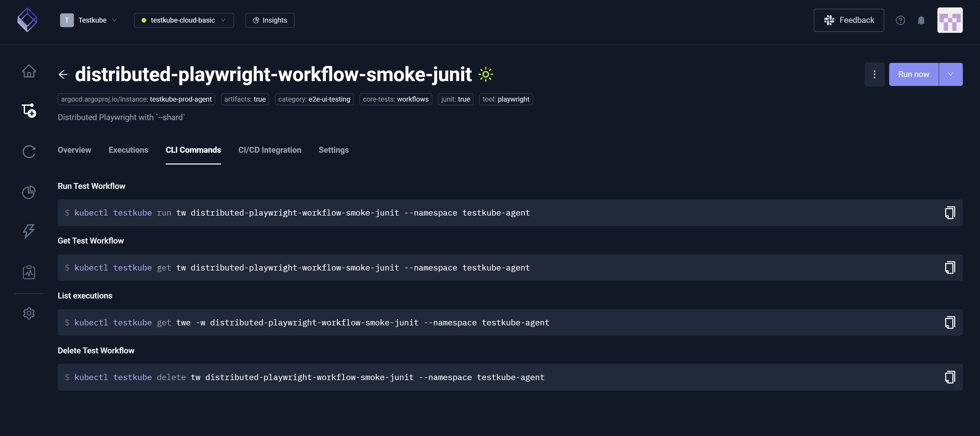Switch to the Executions tab
The height and width of the screenshot is (436, 980).
pyautogui.click(x=128, y=150)
